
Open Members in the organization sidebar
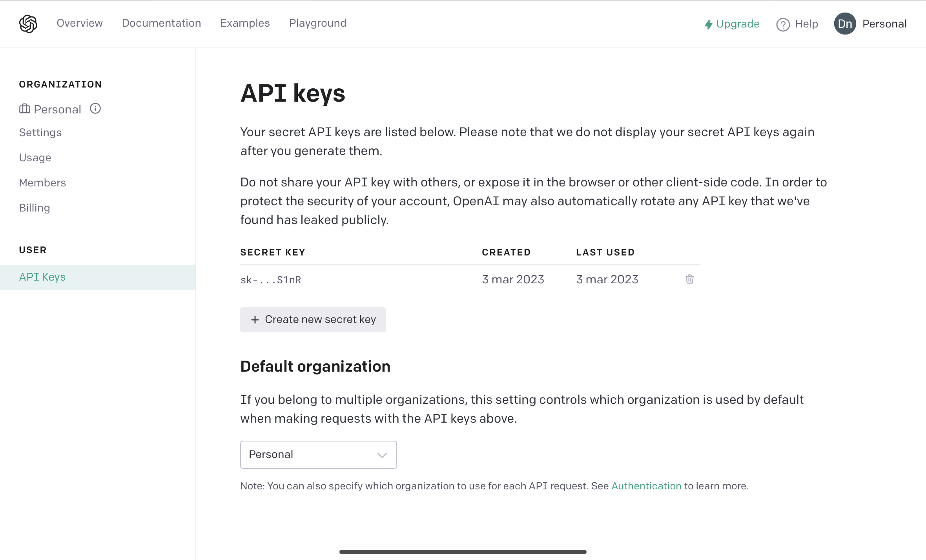pyautogui.click(x=42, y=182)
